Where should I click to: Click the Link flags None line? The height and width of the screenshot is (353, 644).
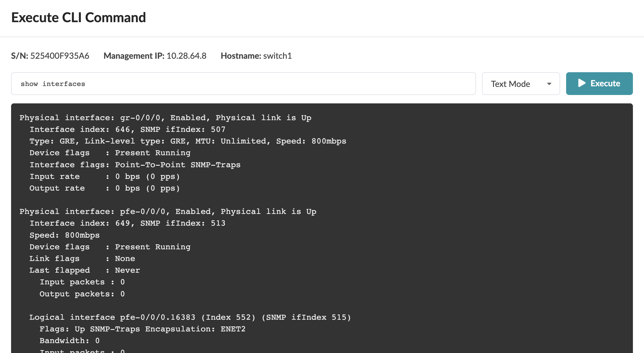pos(82,259)
